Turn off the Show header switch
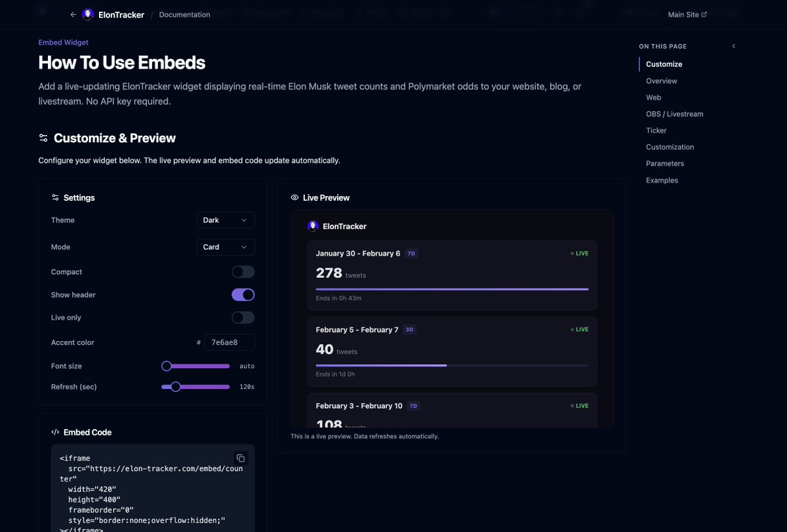 tap(243, 295)
